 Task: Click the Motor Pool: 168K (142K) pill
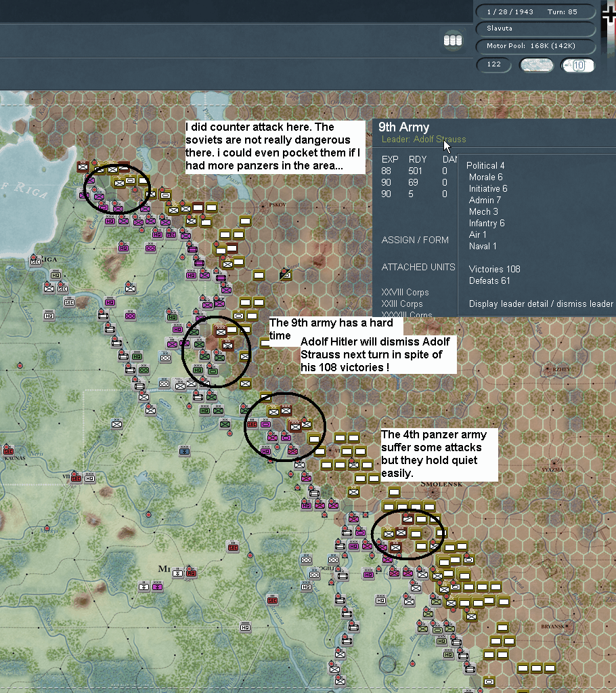click(535, 46)
